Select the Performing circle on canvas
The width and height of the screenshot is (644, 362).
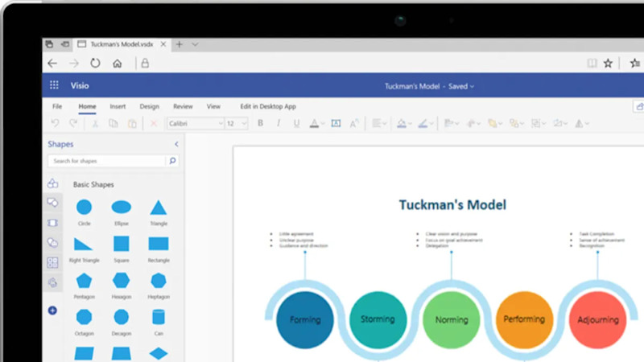click(525, 319)
